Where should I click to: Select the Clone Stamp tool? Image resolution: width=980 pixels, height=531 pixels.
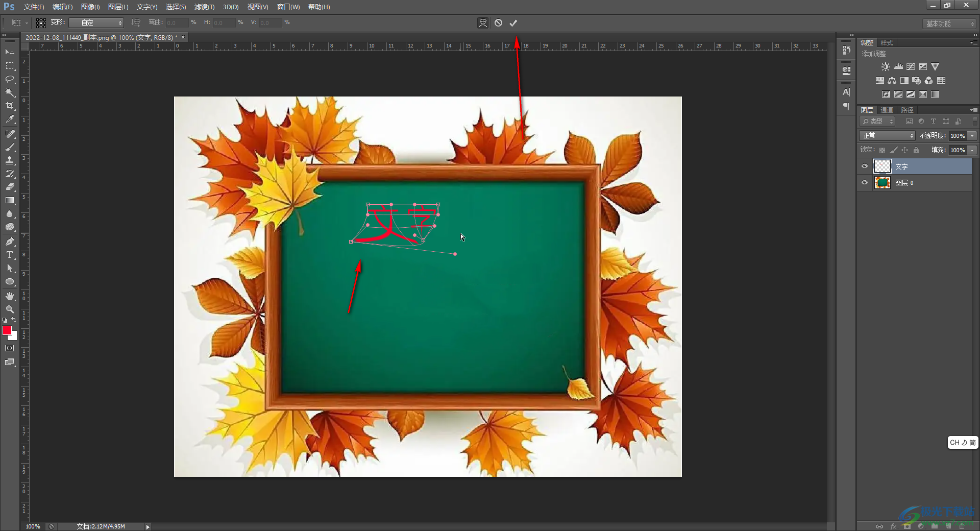[10, 160]
